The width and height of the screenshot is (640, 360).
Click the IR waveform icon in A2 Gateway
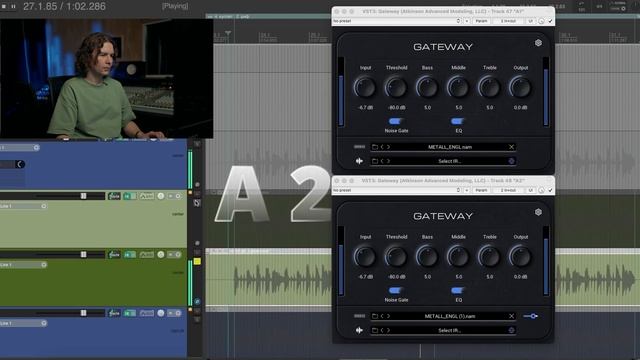(x=359, y=330)
